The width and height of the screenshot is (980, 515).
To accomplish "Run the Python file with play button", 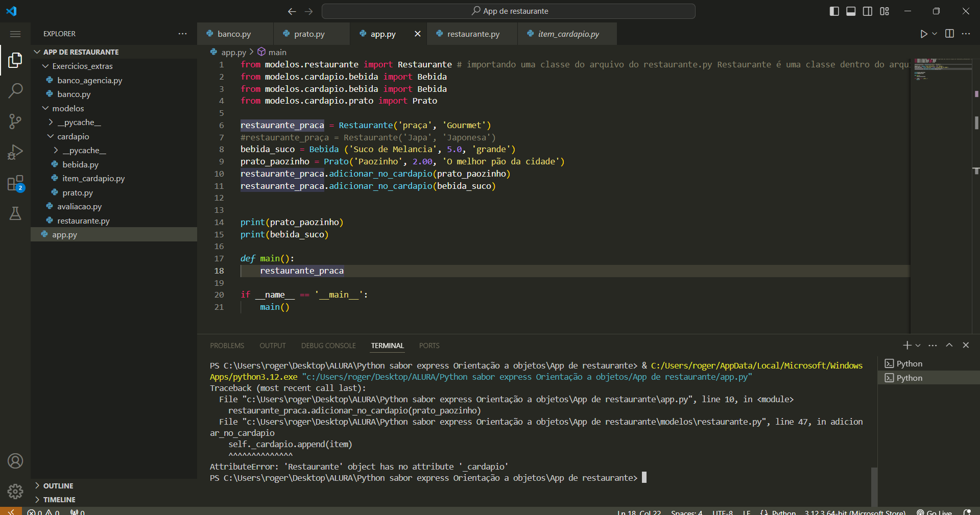I will pos(924,34).
